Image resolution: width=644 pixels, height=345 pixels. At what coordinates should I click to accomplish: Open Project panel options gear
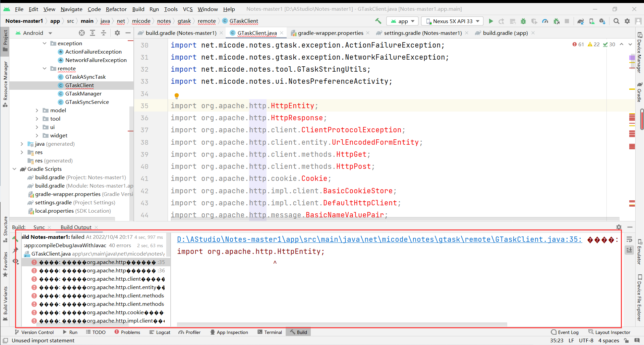tap(117, 33)
